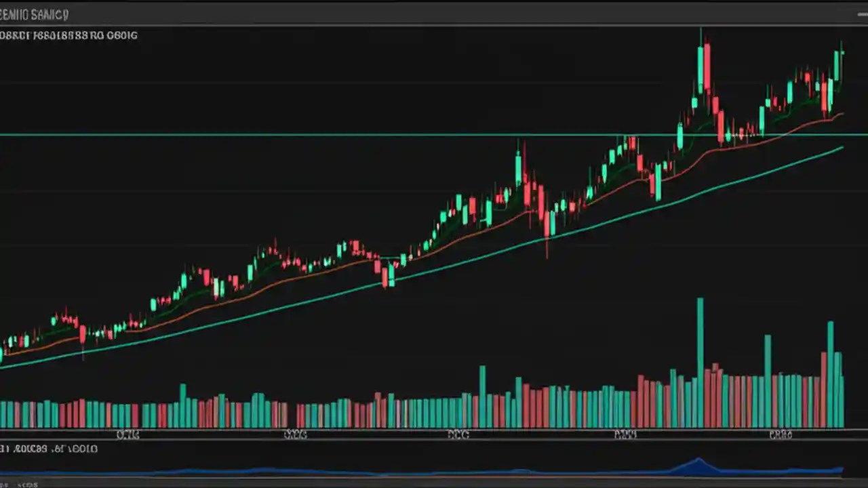
Task: Toggle the bottom overview chart panel
Action: click(434, 468)
